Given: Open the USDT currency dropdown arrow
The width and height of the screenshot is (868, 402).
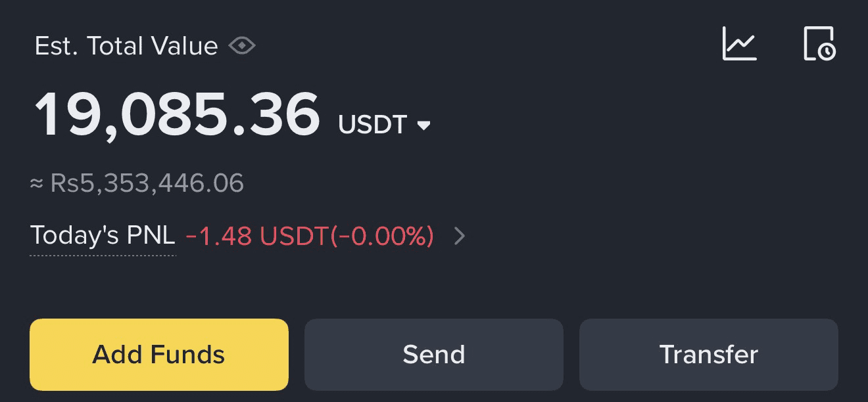Looking at the screenshot, I should [x=424, y=125].
